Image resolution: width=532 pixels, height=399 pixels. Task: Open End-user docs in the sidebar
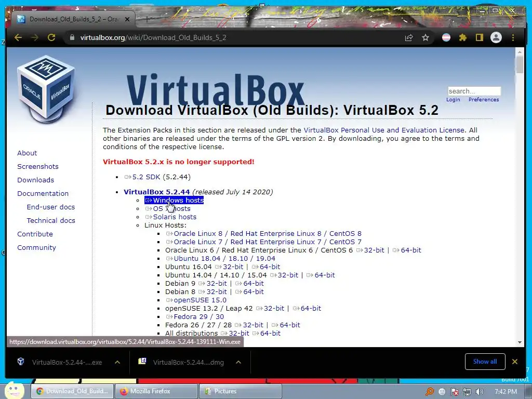point(51,207)
